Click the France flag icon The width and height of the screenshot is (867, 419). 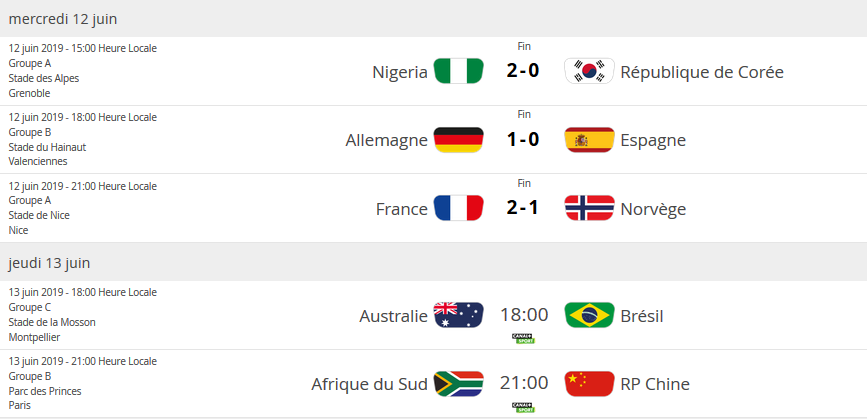tap(459, 209)
